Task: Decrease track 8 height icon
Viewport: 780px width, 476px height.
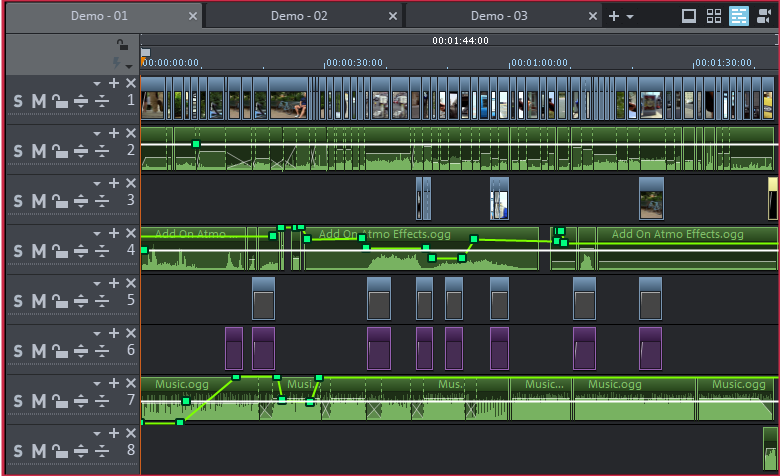Action: [x=102, y=451]
